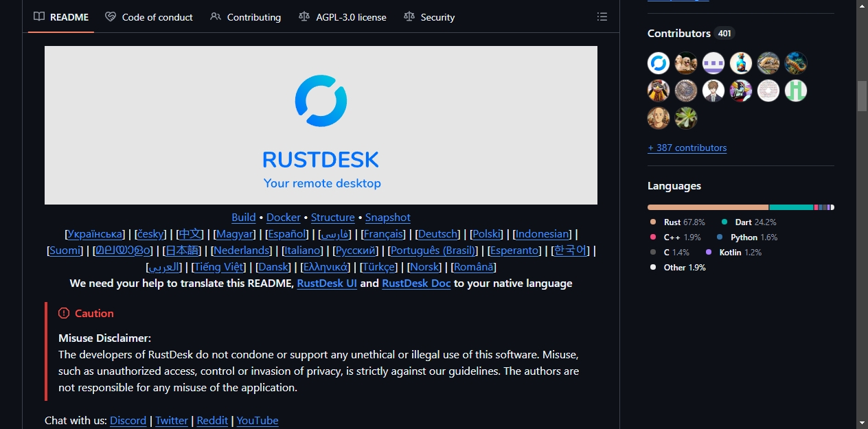View the + 387 contributors link
This screenshot has width=868, height=429.
click(687, 148)
